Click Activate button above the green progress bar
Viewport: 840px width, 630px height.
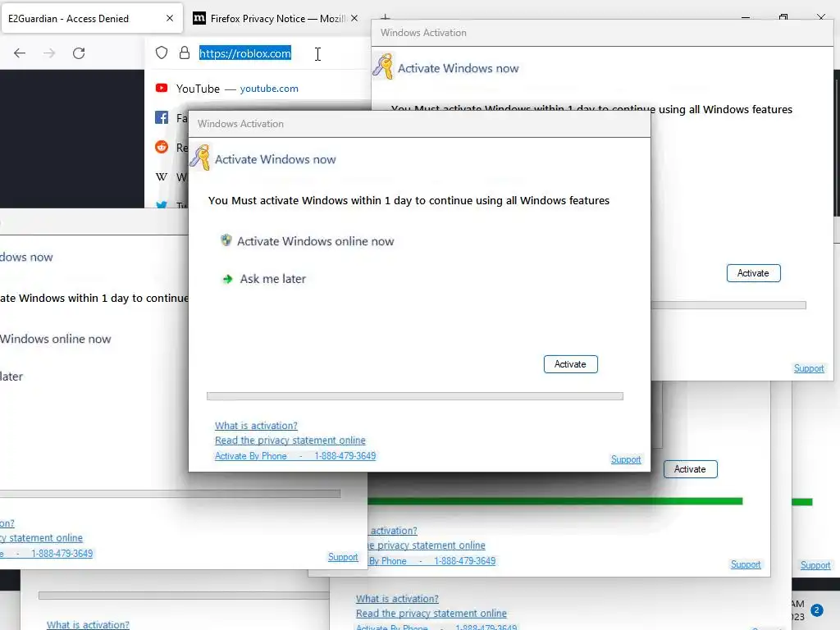(690, 469)
